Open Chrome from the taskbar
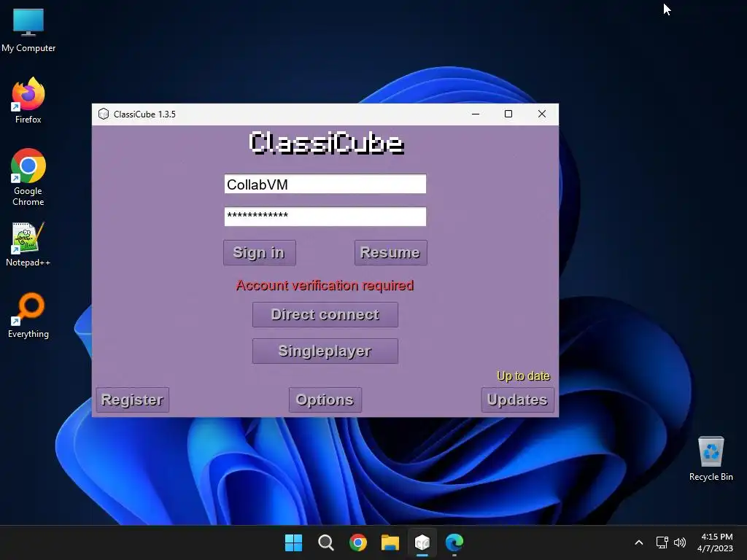This screenshot has width=747, height=560. click(357, 542)
